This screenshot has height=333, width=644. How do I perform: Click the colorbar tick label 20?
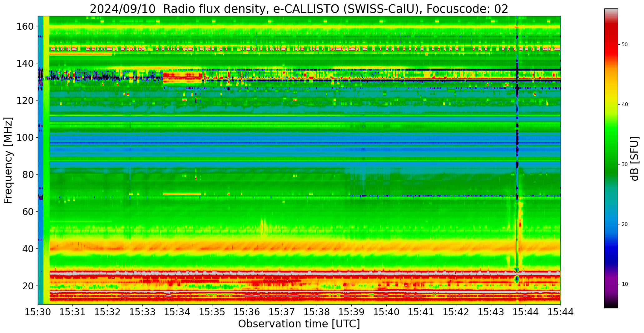pos(625,224)
